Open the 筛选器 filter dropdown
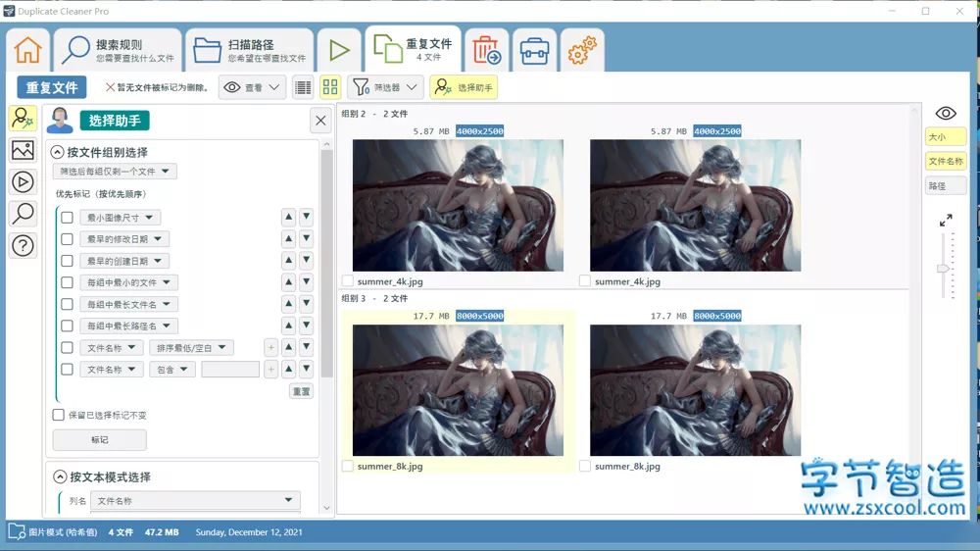 coord(385,87)
